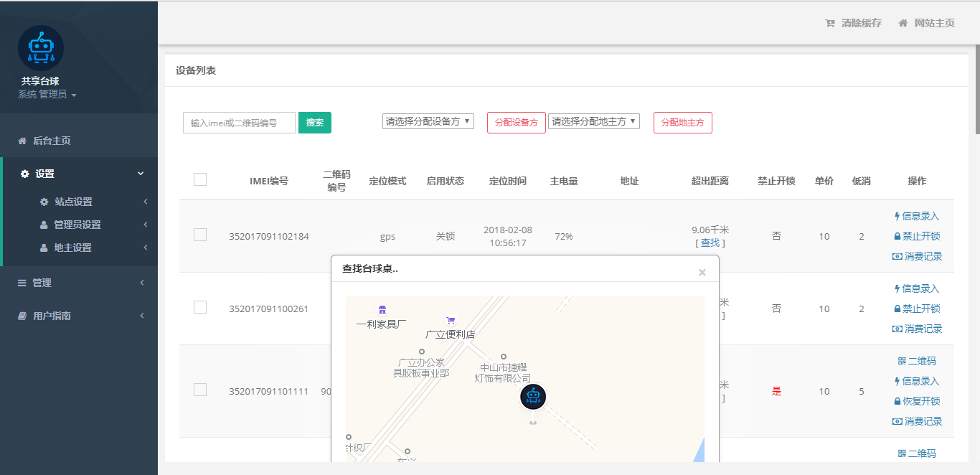Click lightning icon of 信息录入 in 352017091102184 row
The image size is (980, 475).
pyautogui.click(x=897, y=216)
